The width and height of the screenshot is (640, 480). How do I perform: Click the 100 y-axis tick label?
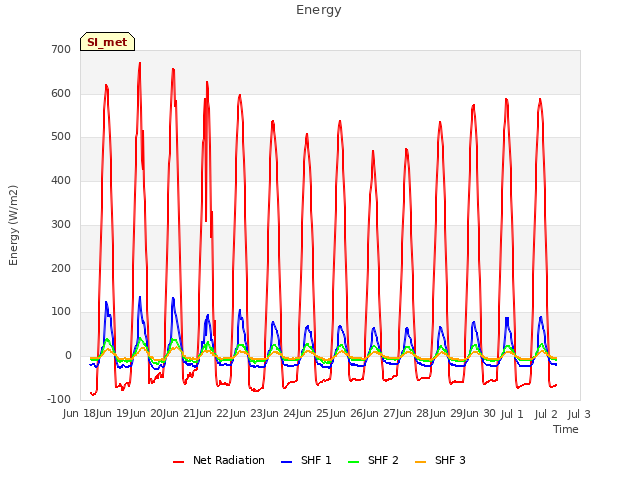coord(61,312)
